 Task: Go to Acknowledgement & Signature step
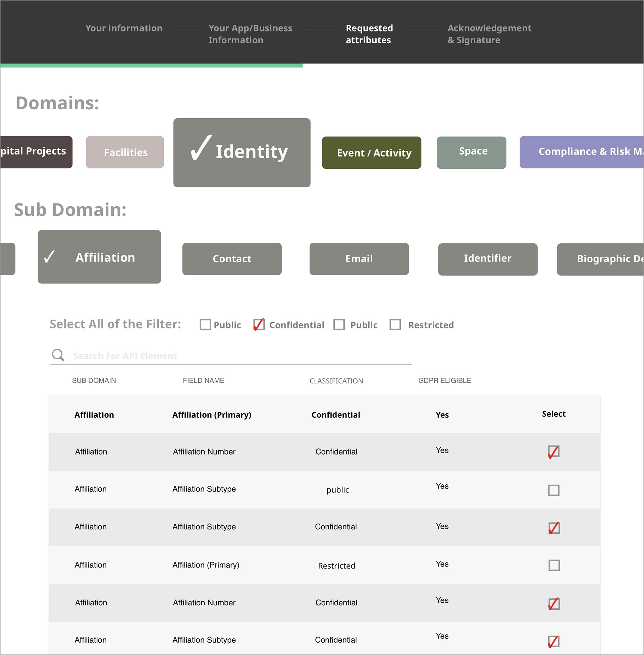(489, 34)
